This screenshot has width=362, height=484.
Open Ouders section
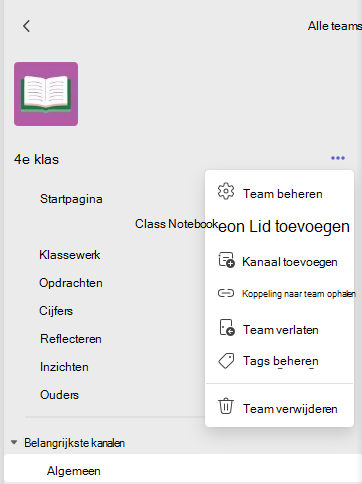(x=59, y=395)
